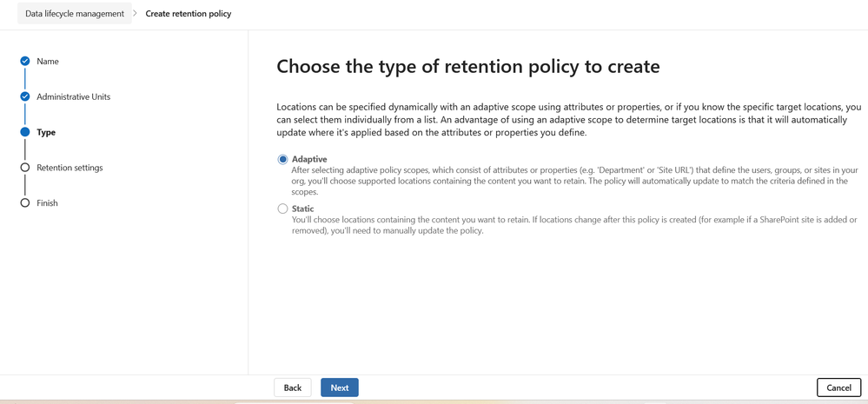Click the Retention settings step circle
The width and height of the screenshot is (868, 404).
[24, 168]
